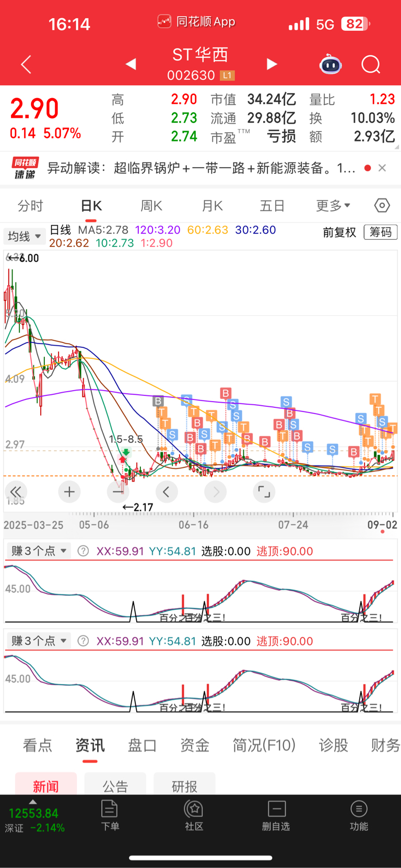Tap the 120:3.20 moving average legend
401x868 pixels.
[x=158, y=230]
